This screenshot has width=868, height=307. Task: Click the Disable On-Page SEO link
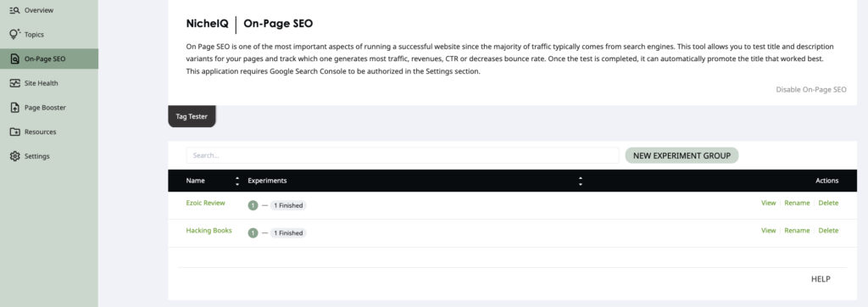811,89
